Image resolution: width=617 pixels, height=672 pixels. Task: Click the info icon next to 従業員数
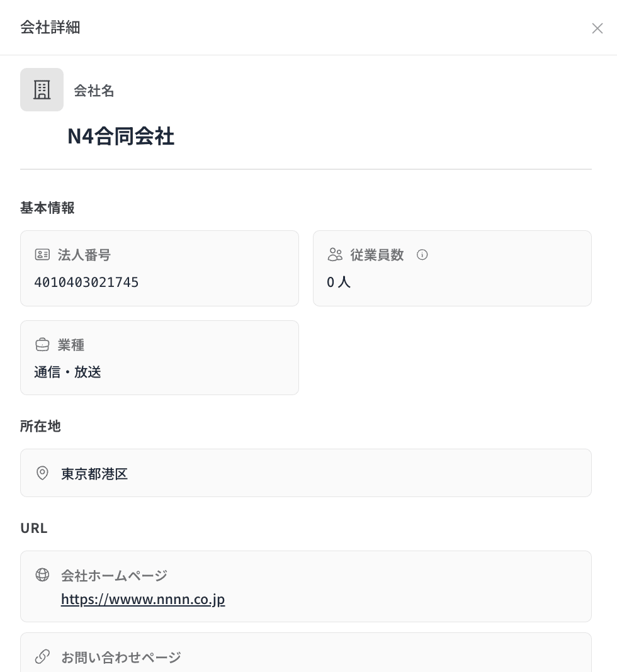point(422,255)
